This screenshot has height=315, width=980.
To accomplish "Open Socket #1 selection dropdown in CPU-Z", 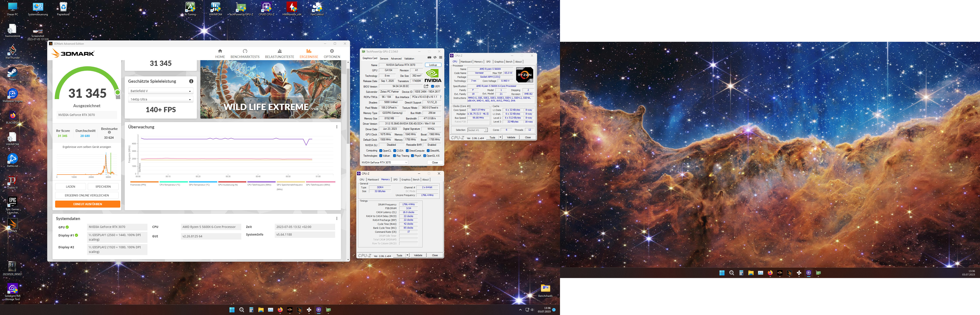I will click(478, 130).
